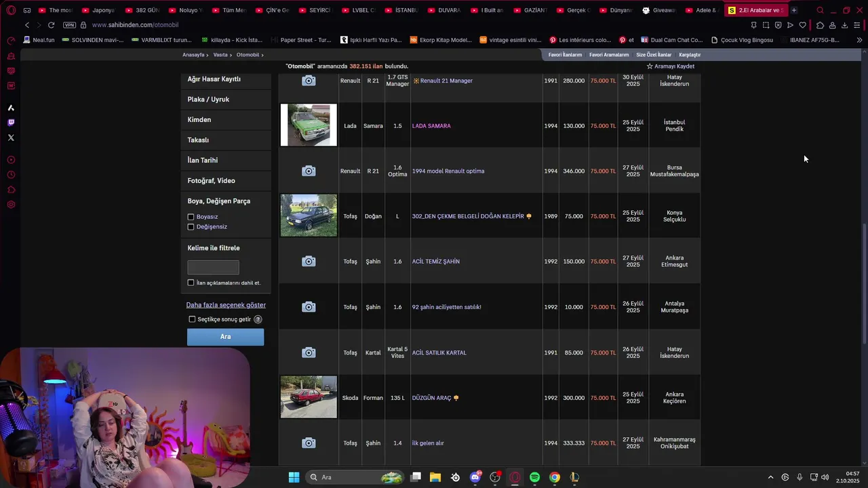This screenshot has width=868, height=488.
Task: Click the Kelime ile filtrele text field
Action: (213, 267)
